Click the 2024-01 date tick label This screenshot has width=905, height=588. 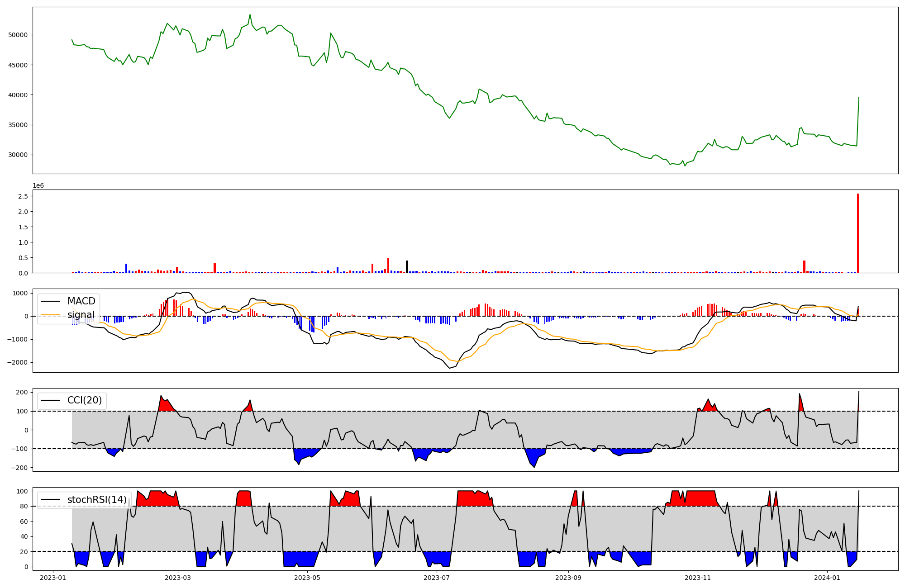point(827,577)
